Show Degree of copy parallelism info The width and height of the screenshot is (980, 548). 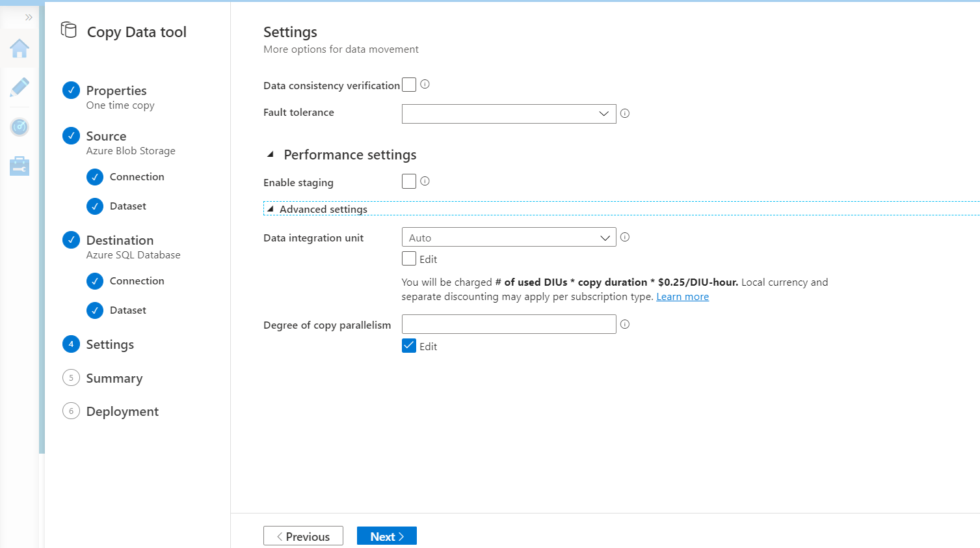coord(625,324)
